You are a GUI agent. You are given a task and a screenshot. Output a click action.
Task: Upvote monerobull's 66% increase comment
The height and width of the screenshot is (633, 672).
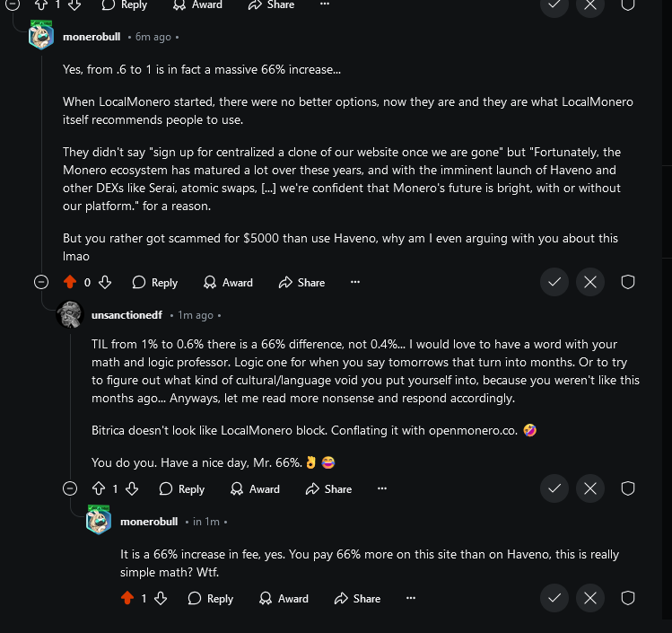tap(71, 282)
